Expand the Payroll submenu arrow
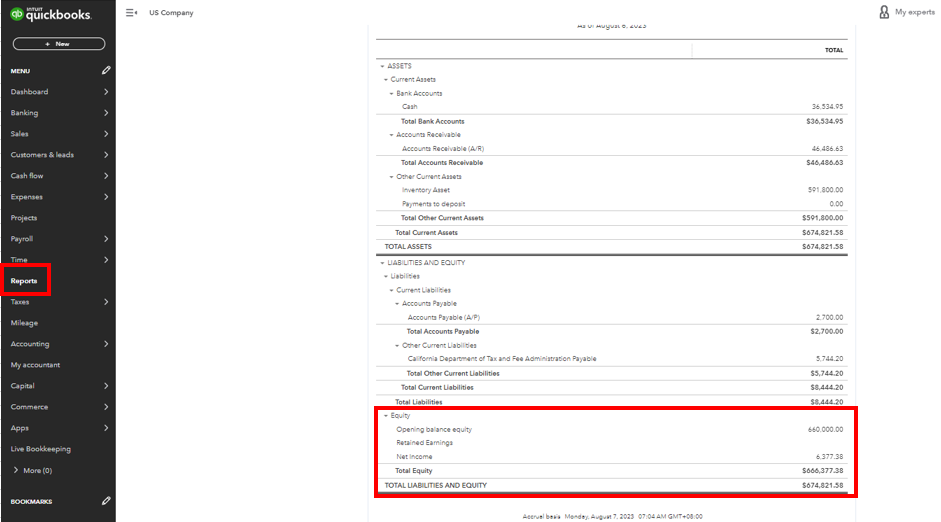Screen dimensions: 941x522 point(106,239)
